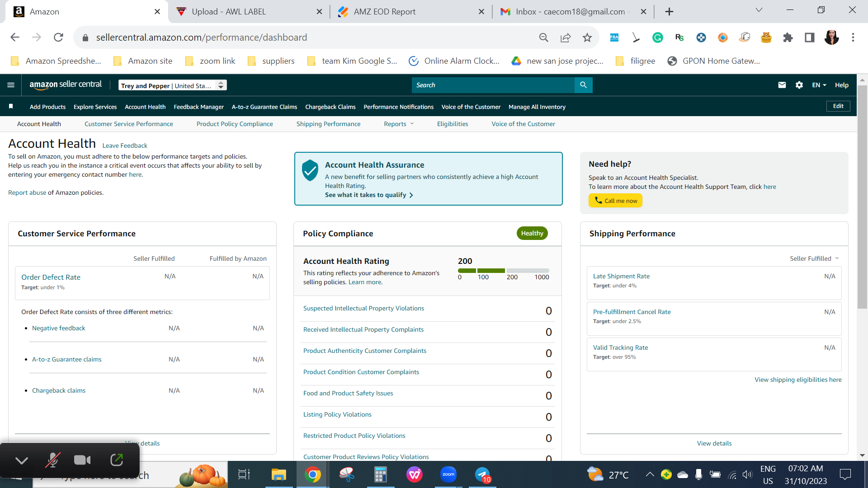The image size is (868, 488).
Task: Open Suspected Intellectual Property Violations link
Action: tap(363, 308)
